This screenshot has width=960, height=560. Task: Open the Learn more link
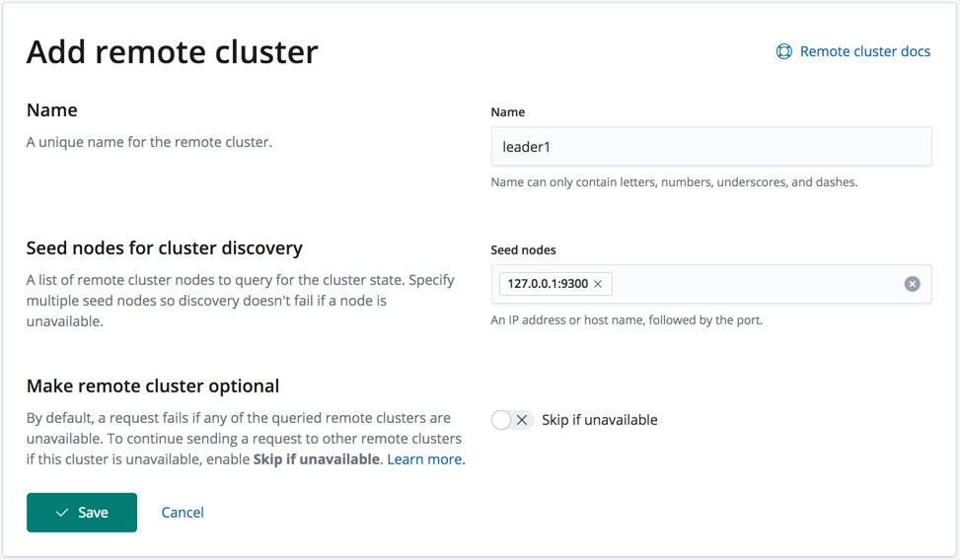(425, 459)
